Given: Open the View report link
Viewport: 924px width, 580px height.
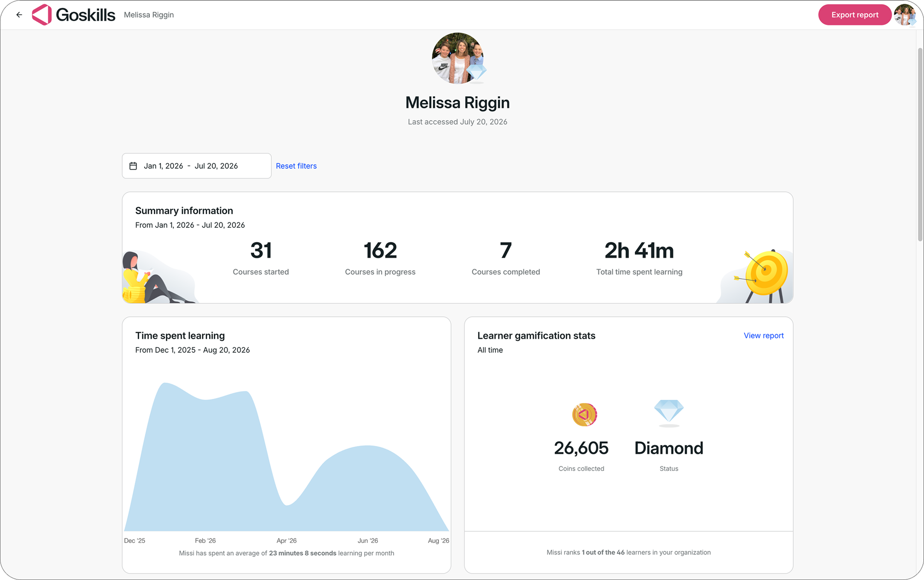Looking at the screenshot, I should tap(764, 336).
